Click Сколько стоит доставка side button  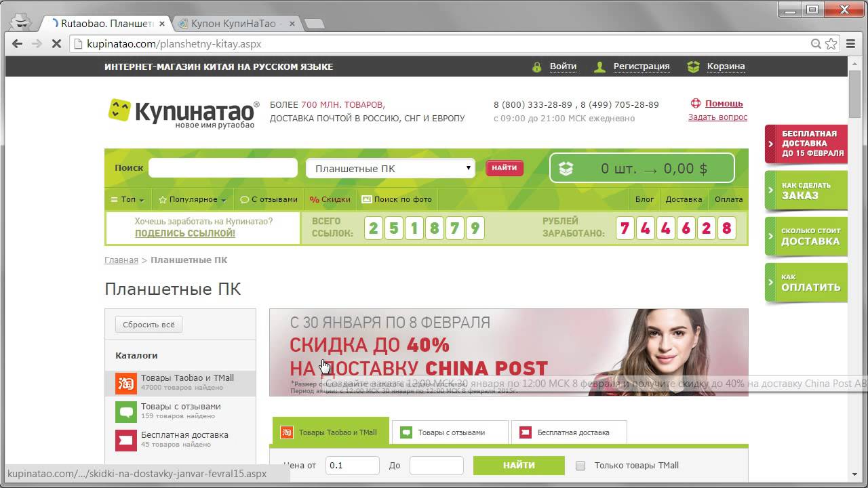pyautogui.click(x=807, y=237)
